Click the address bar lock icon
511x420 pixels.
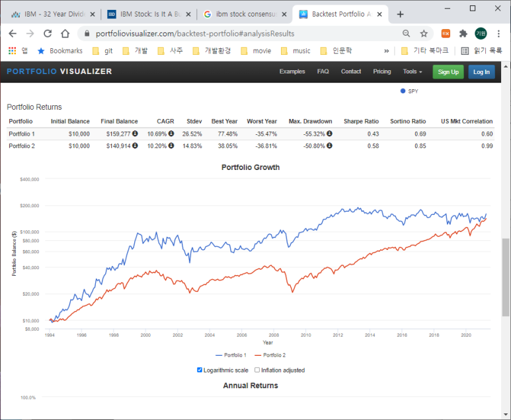click(87, 34)
